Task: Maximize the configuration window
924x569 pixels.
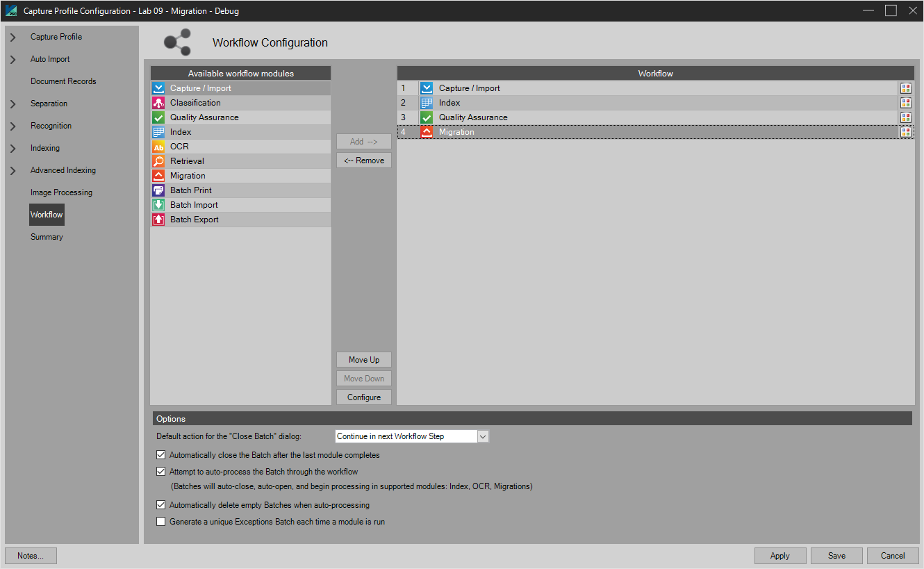Action: (x=891, y=10)
